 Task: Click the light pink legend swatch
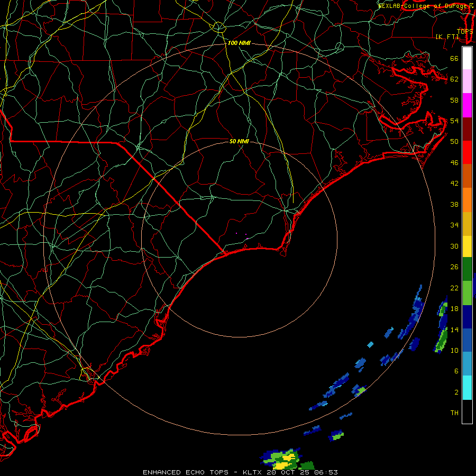[467, 81]
